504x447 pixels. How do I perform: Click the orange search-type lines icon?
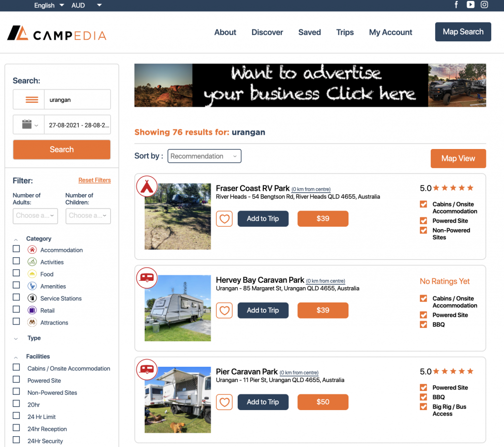pyautogui.click(x=32, y=99)
